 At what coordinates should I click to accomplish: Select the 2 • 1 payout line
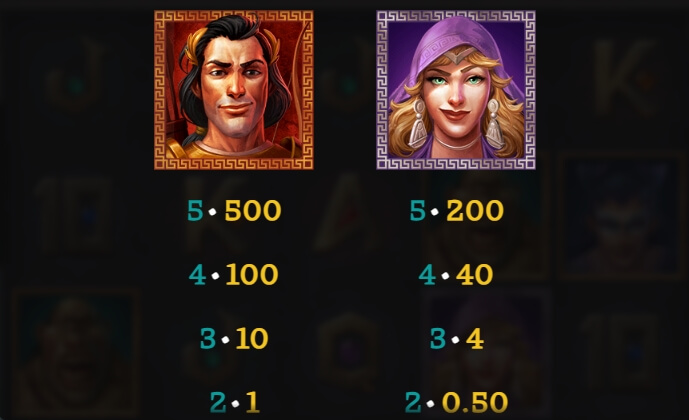click(235, 402)
